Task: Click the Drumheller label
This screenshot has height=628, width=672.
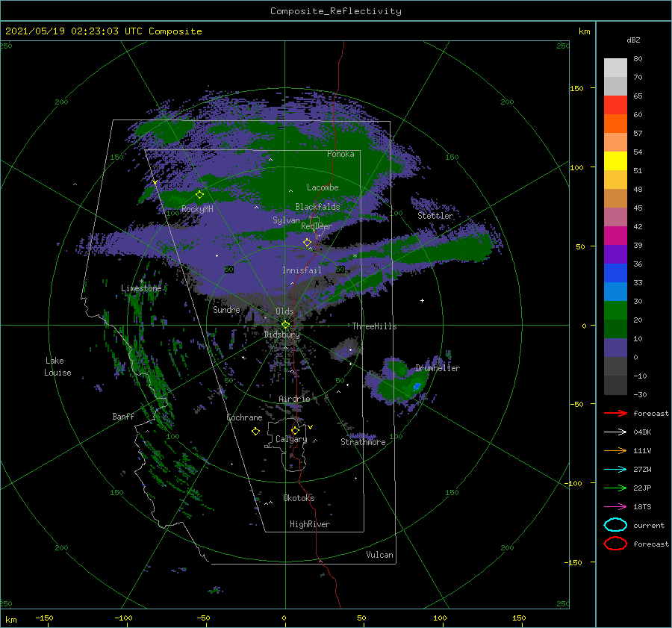Action: 438,368
